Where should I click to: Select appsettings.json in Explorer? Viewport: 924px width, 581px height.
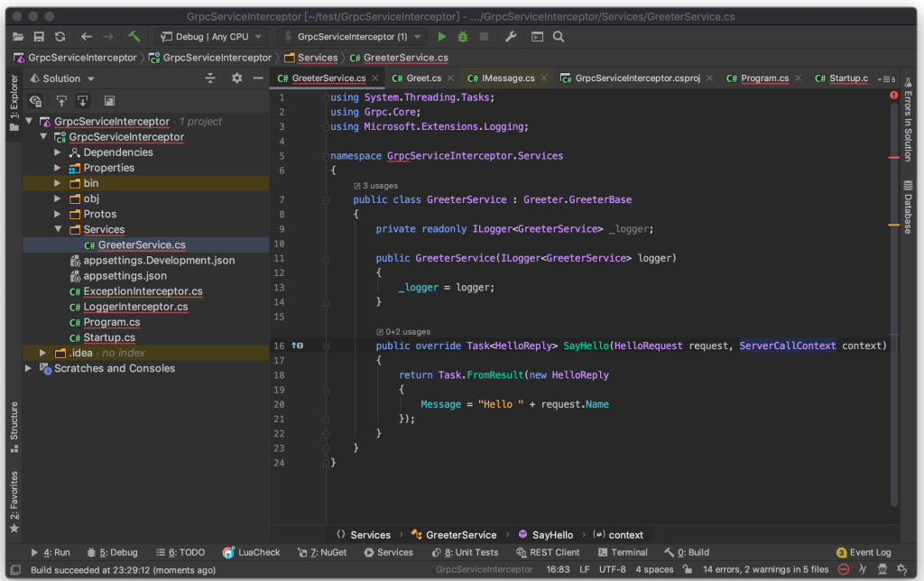[125, 276]
